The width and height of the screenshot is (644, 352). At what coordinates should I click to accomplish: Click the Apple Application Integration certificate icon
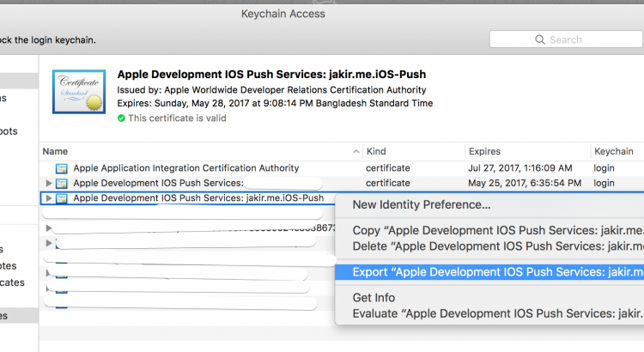point(61,168)
